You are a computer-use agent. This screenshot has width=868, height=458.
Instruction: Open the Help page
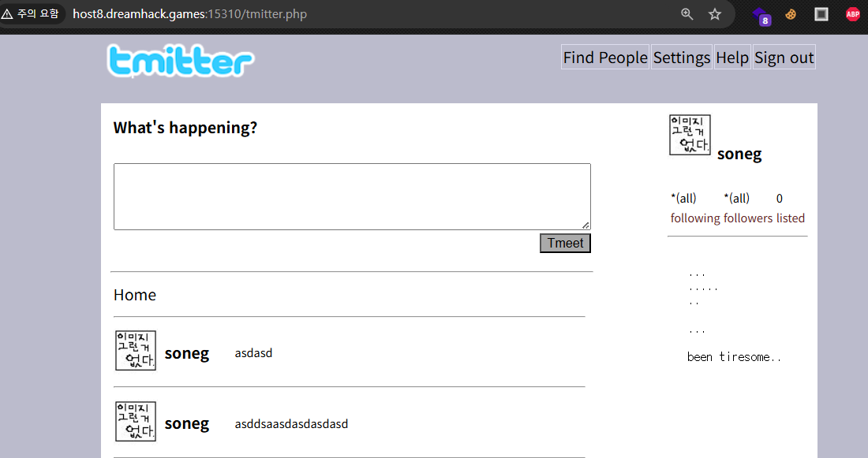[732, 58]
